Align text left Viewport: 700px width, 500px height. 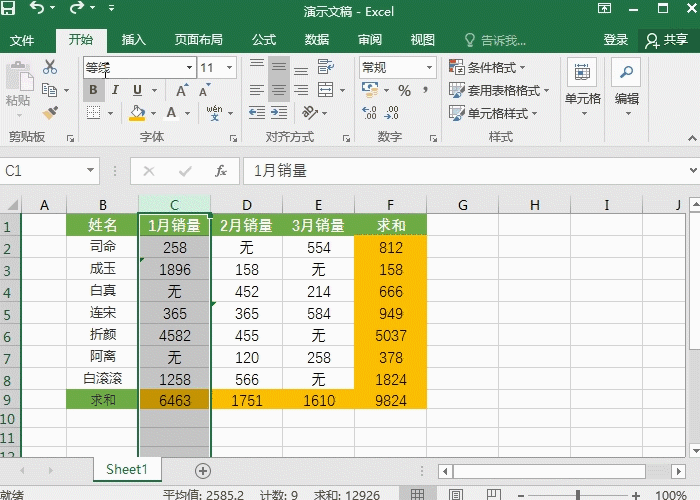coord(257,90)
